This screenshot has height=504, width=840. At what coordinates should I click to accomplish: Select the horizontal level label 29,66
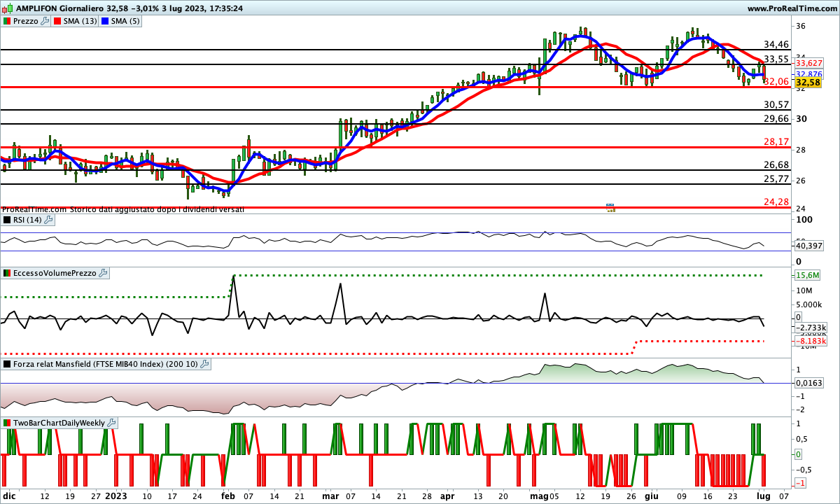point(776,119)
